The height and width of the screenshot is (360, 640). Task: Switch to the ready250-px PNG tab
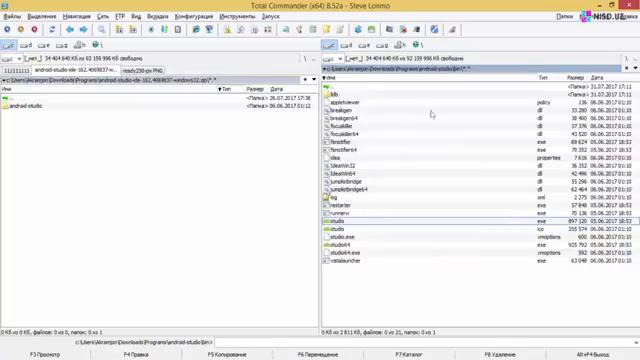tap(142, 71)
